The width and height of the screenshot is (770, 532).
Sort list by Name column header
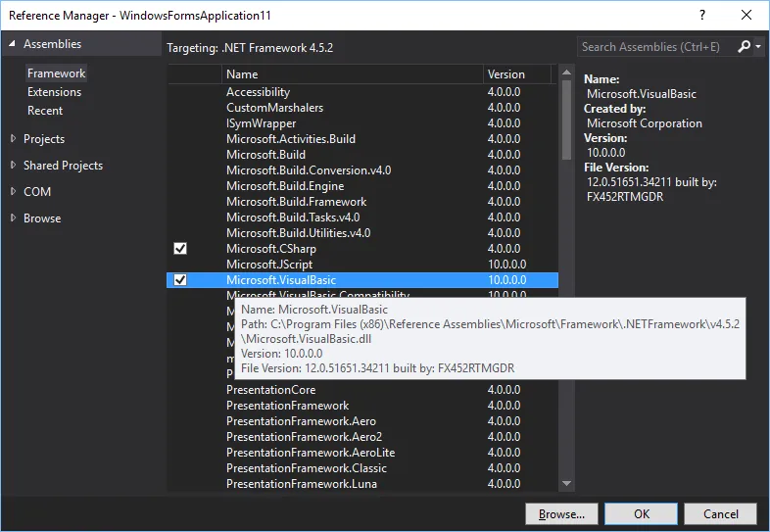pos(353,74)
